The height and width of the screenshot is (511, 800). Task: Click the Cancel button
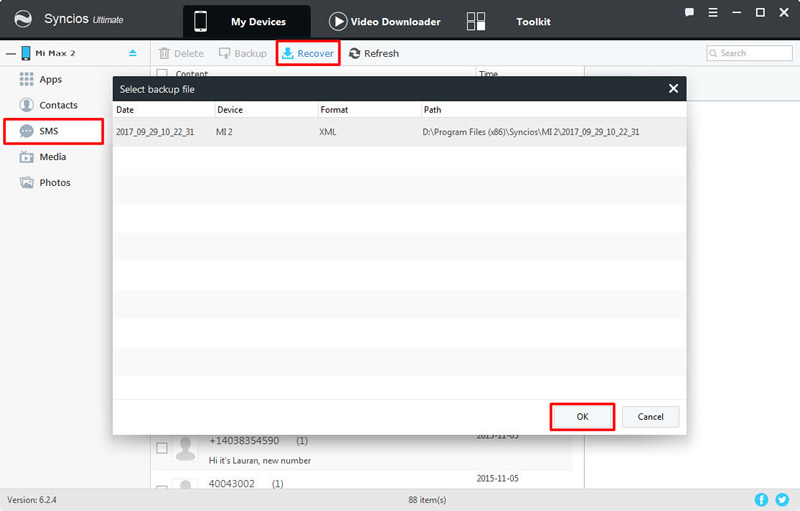click(x=651, y=417)
